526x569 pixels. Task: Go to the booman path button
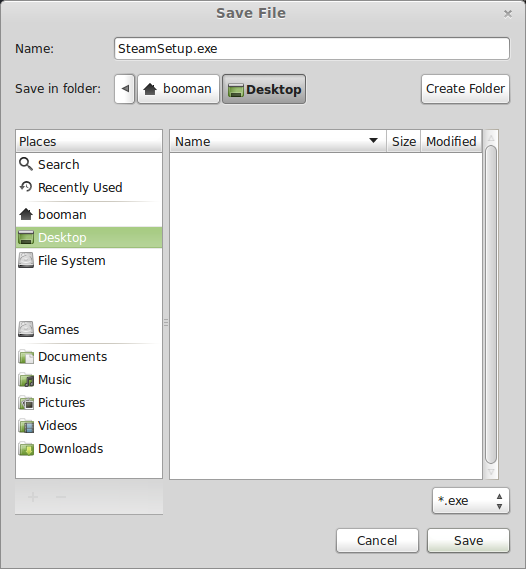pos(178,89)
